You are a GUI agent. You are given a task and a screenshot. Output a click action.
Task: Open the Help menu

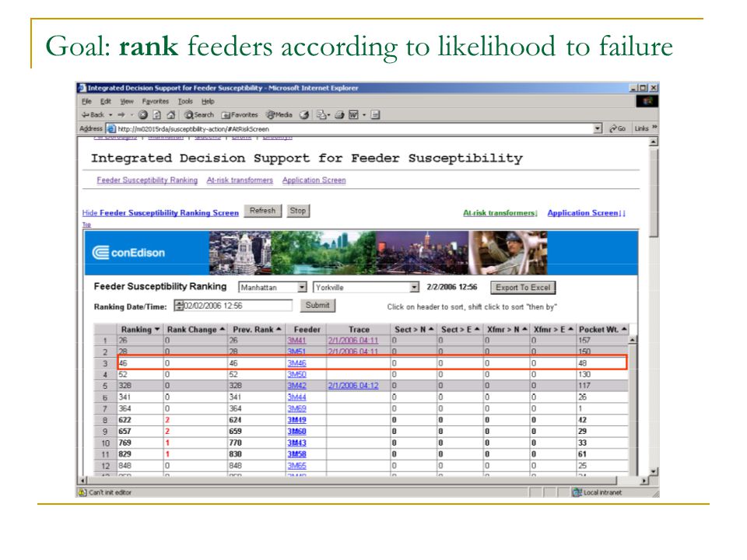pyautogui.click(x=208, y=101)
